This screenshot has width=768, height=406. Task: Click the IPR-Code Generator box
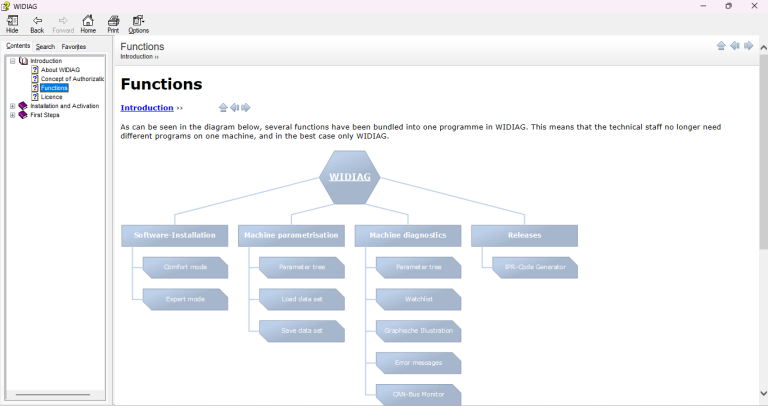tap(535, 267)
